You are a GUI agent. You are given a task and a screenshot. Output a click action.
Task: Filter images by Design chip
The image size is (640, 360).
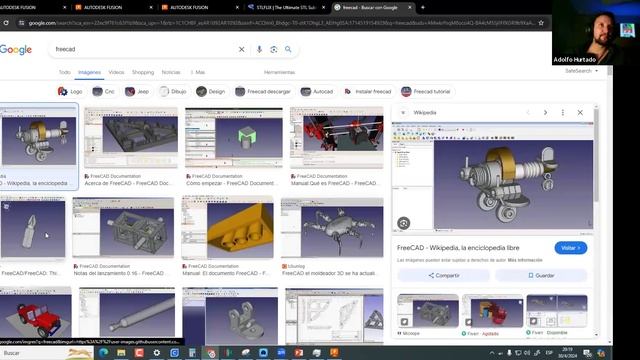pos(210,91)
